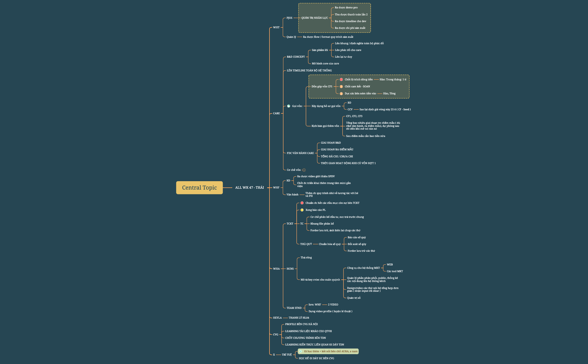Click 'Ra được flow / format quy trình sản xuất'
The width and height of the screenshot is (588, 364).
click(328, 37)
